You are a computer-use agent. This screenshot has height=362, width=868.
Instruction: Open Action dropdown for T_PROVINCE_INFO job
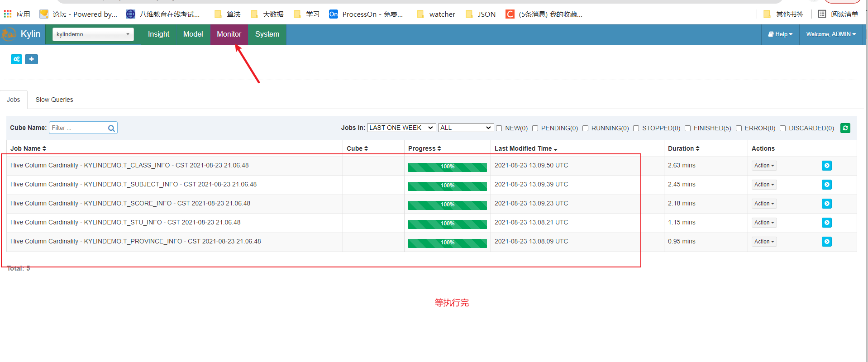(x=764, y=242)
